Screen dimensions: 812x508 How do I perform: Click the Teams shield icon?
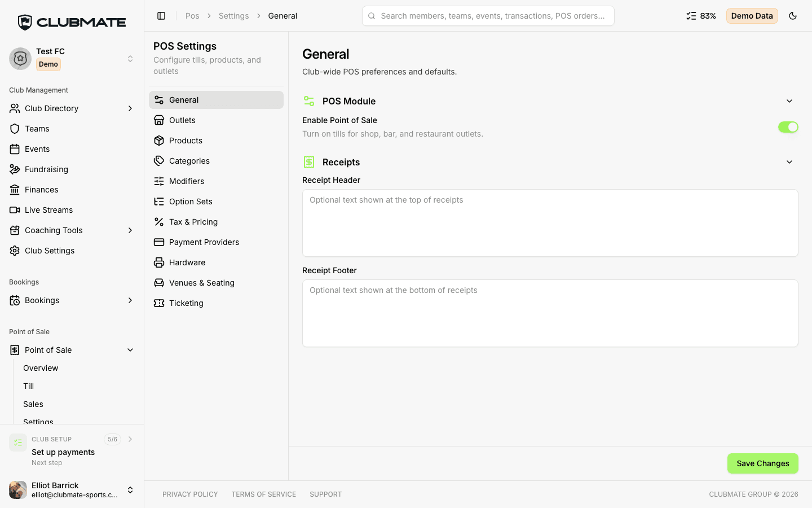(15, 129)
